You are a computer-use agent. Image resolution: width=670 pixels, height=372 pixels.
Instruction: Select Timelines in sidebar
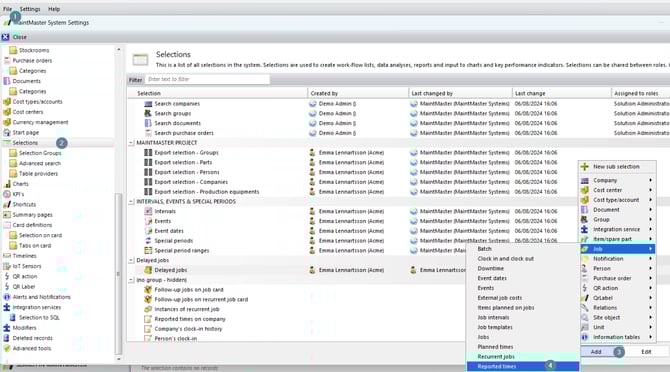tap(24, 256)
